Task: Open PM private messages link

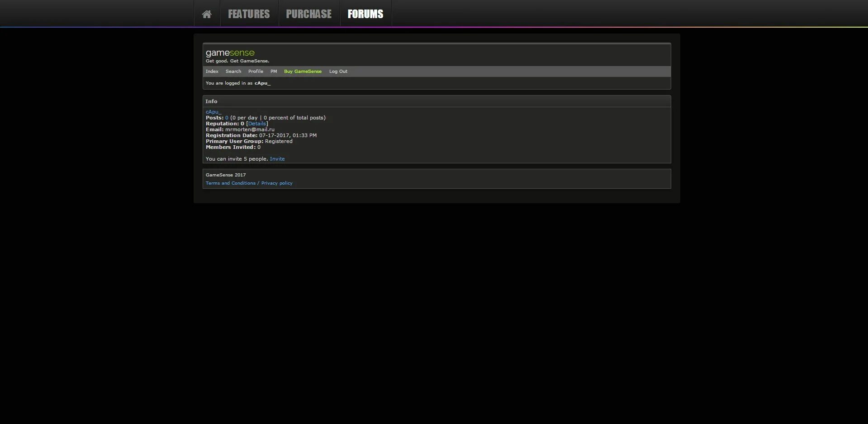Action: [274, 71]
